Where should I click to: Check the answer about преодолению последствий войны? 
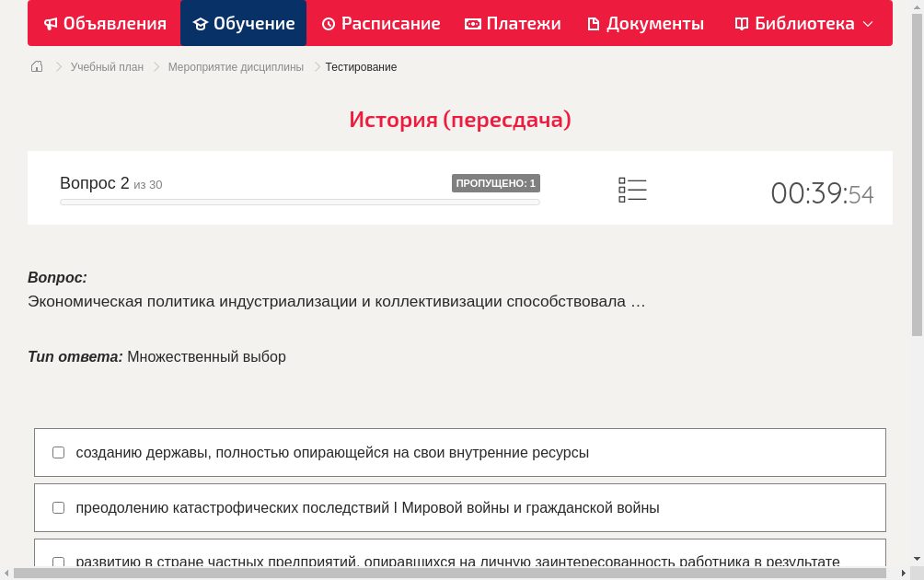pos(58,507)
